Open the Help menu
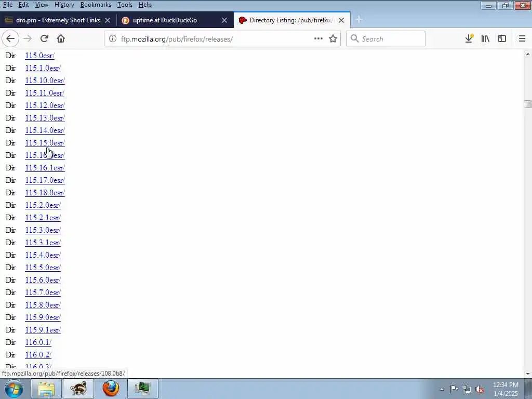Screen dimensions: 532x399 pos(145,5)
